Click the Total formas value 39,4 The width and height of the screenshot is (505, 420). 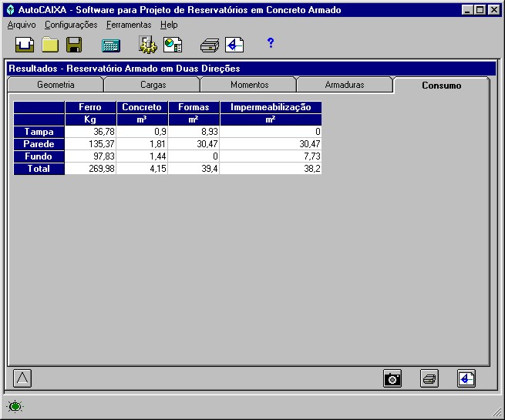194,168
